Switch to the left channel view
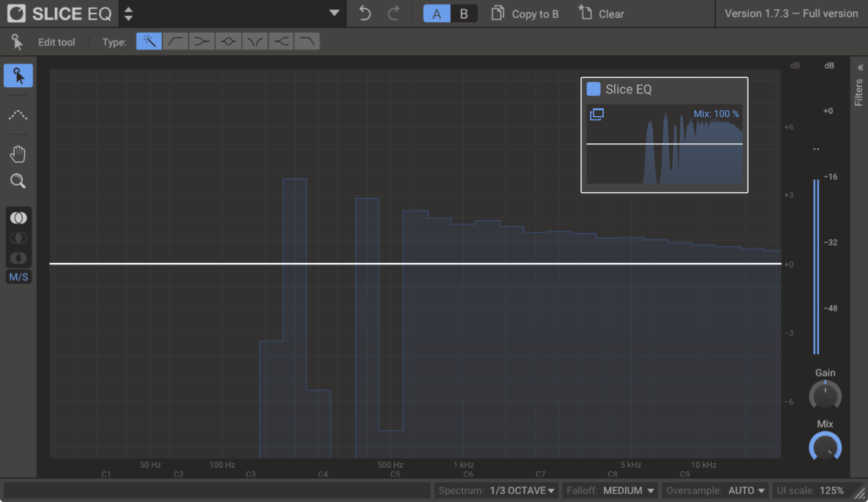 pyautogui.click(x=18, y=238)
